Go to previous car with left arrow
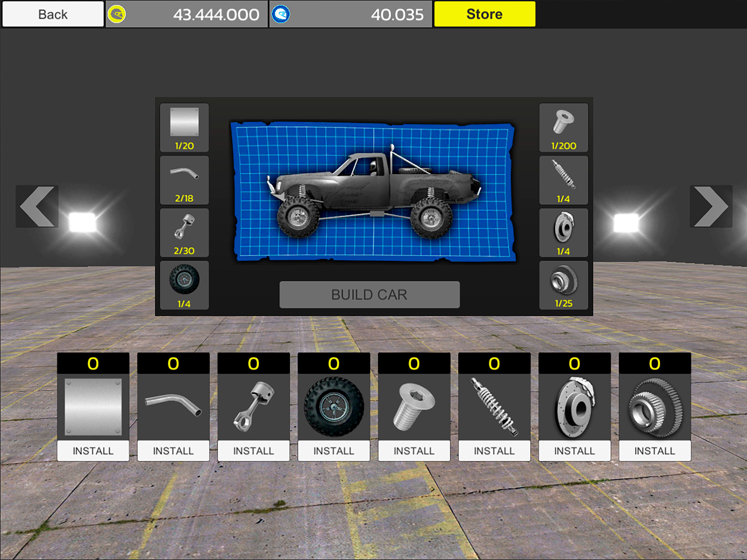This screenshot has height=560, width=747. point(37,206)
